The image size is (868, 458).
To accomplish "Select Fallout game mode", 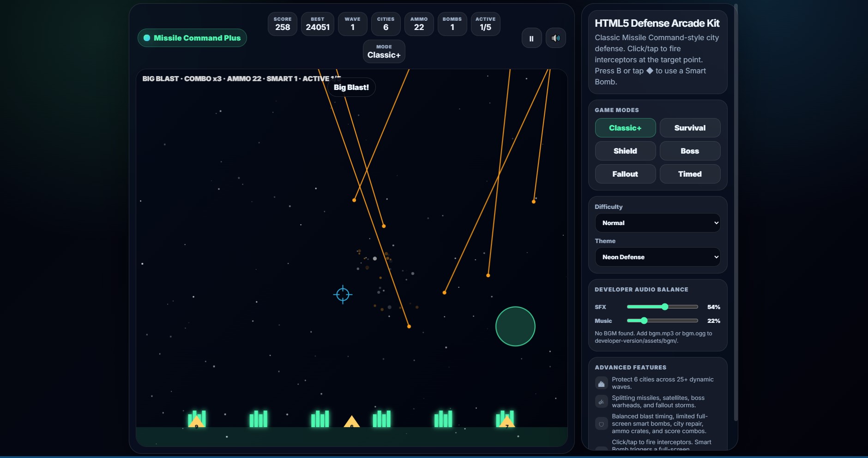I will click(625, 174).
